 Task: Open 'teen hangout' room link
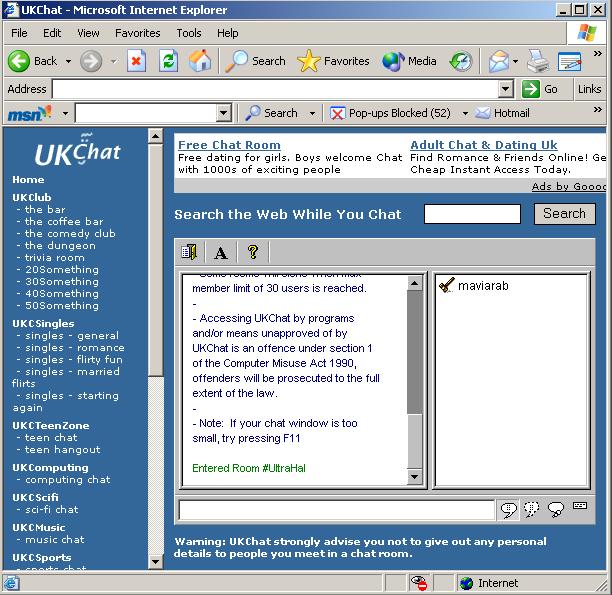click(x=62, y=450)
